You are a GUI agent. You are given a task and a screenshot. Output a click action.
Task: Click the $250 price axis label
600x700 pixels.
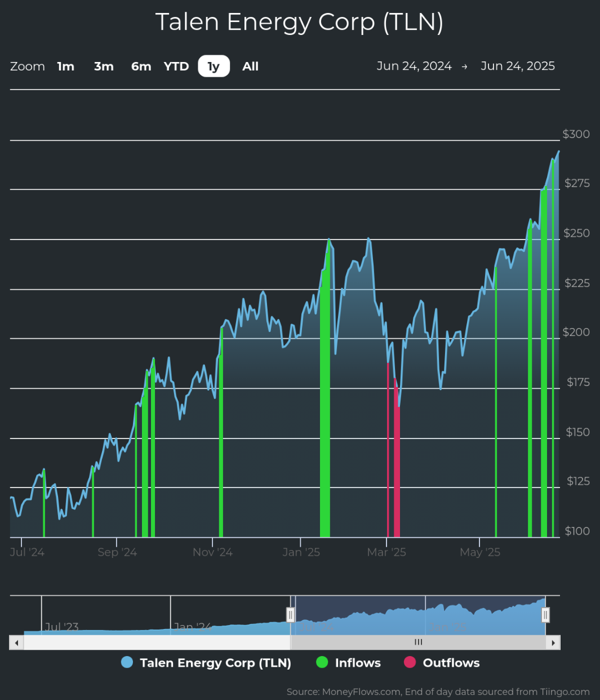click(577, 233)
